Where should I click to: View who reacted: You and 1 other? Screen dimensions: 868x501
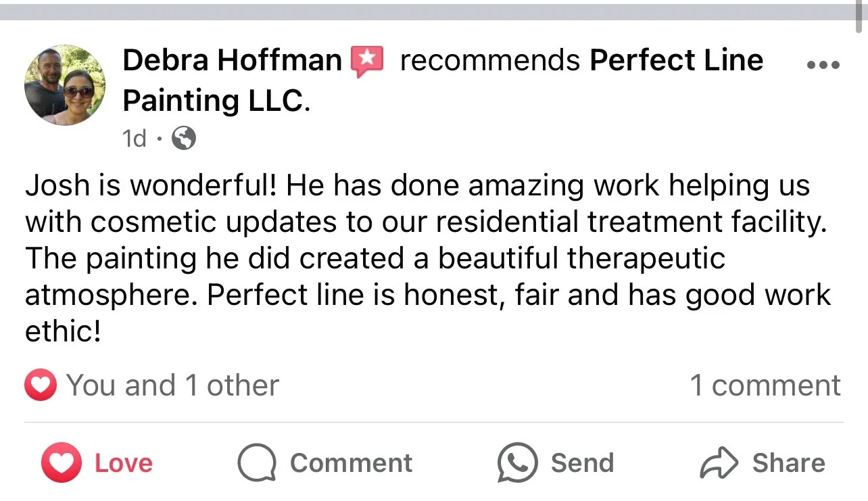point(172,386)
